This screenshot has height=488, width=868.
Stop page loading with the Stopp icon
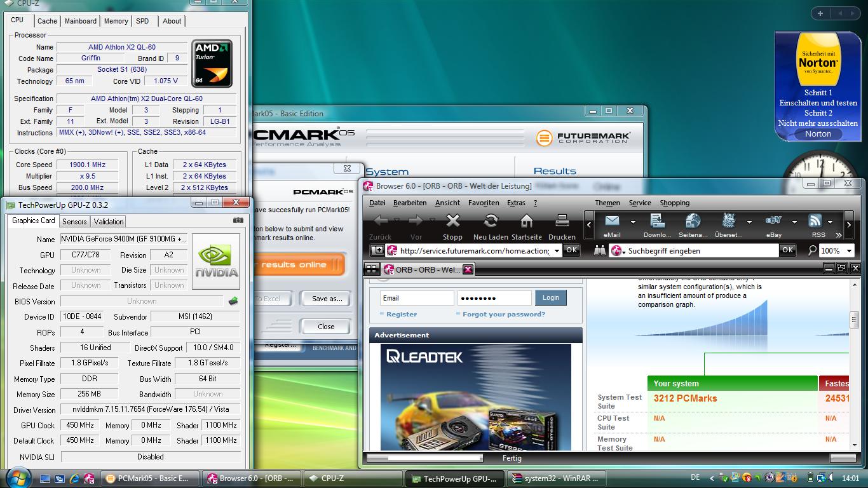[452, 221]
